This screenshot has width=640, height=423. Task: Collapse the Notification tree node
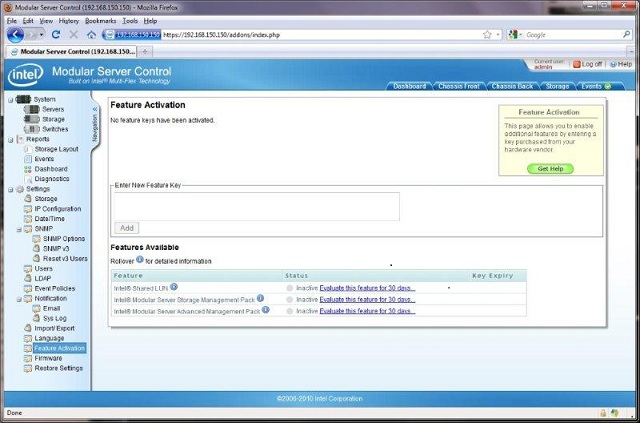pyautogui.click(x=19, y=299)
